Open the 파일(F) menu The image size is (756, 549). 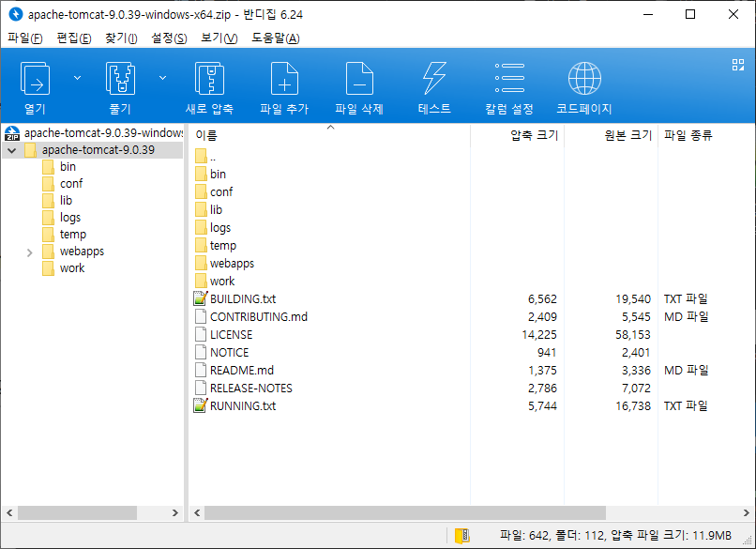tap(25, 38)
